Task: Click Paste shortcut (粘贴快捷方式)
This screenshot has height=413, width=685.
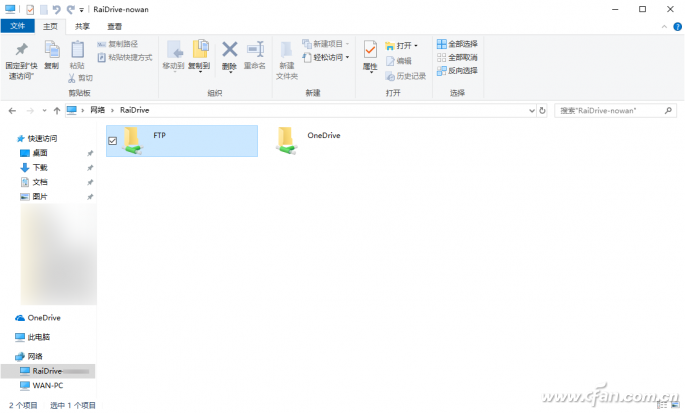Action: (x=125, y=57)
